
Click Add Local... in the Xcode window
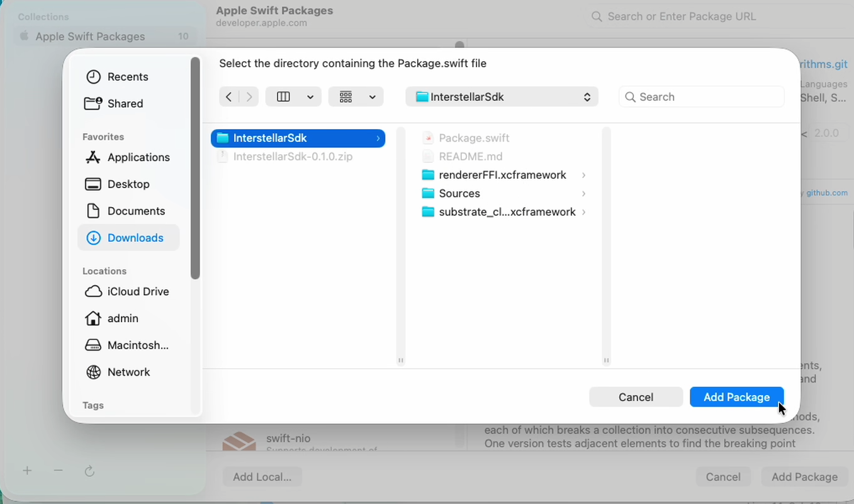[x=262, y=477]
